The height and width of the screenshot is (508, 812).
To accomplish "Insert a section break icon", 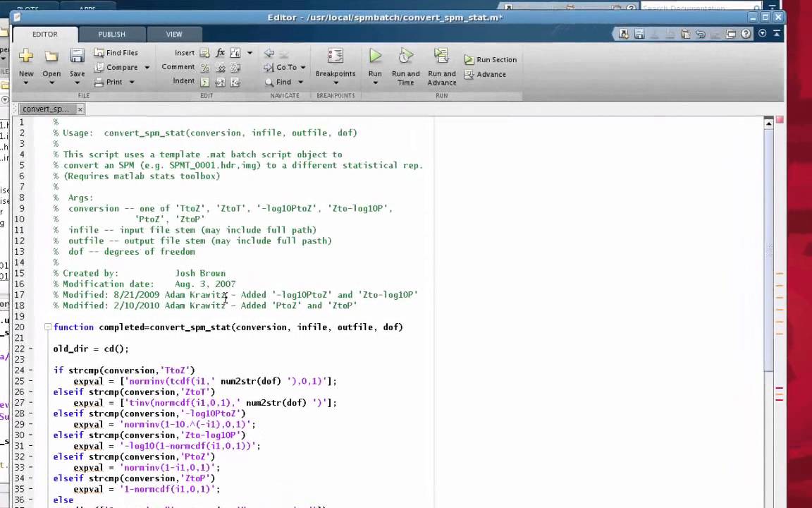I will [x=204, y=52].
